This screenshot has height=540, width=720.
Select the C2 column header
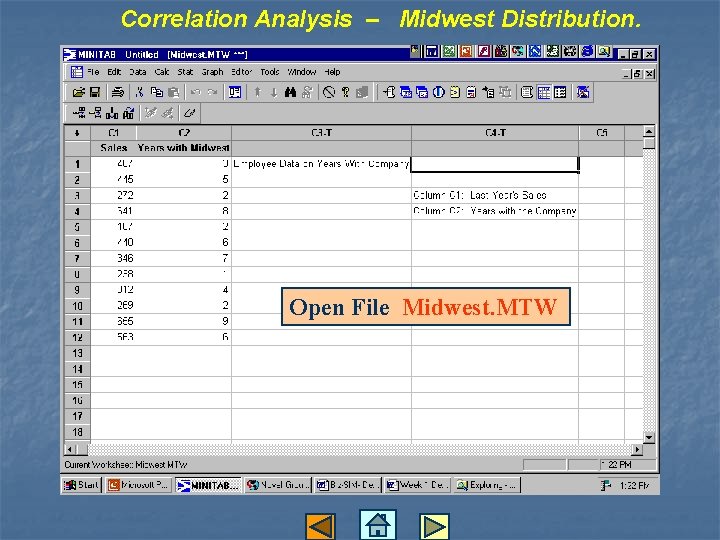click(184, 133)
